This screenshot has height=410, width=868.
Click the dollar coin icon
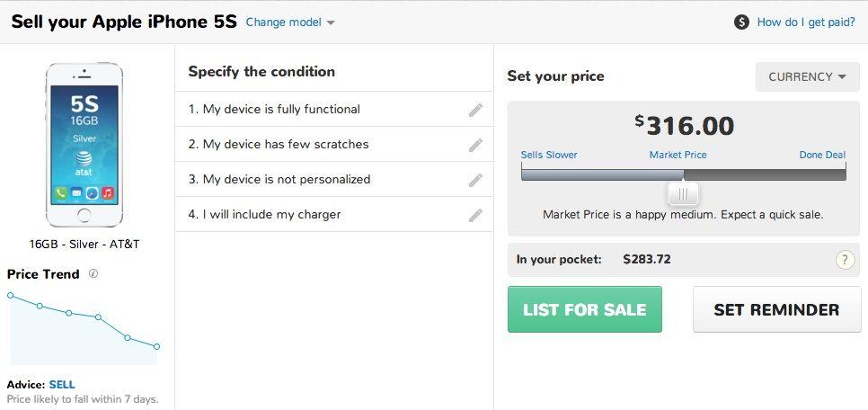[741, 22]
